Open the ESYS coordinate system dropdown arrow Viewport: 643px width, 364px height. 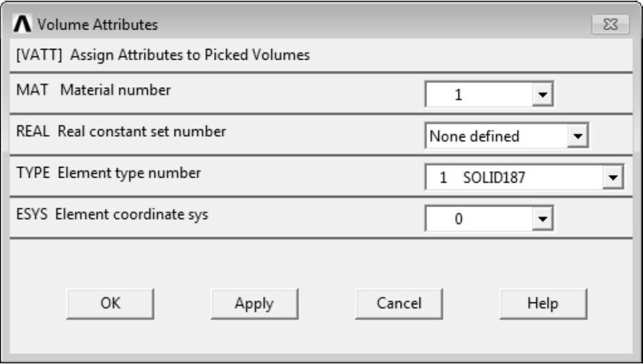click(x=540, y=218)
